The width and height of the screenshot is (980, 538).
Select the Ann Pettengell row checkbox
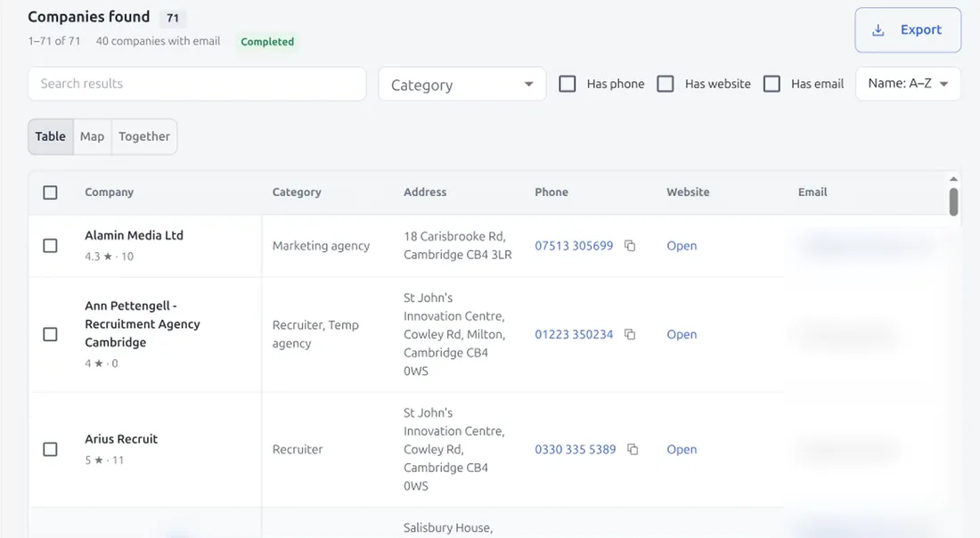click(50, 334)
